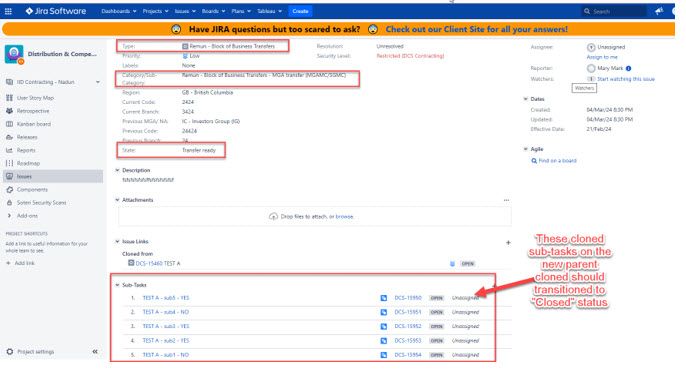The width and height of the screenshot is (686, 379).
Task: Open sub-task TEST A - sub3 - YES
Action: (x=166, y=326)
